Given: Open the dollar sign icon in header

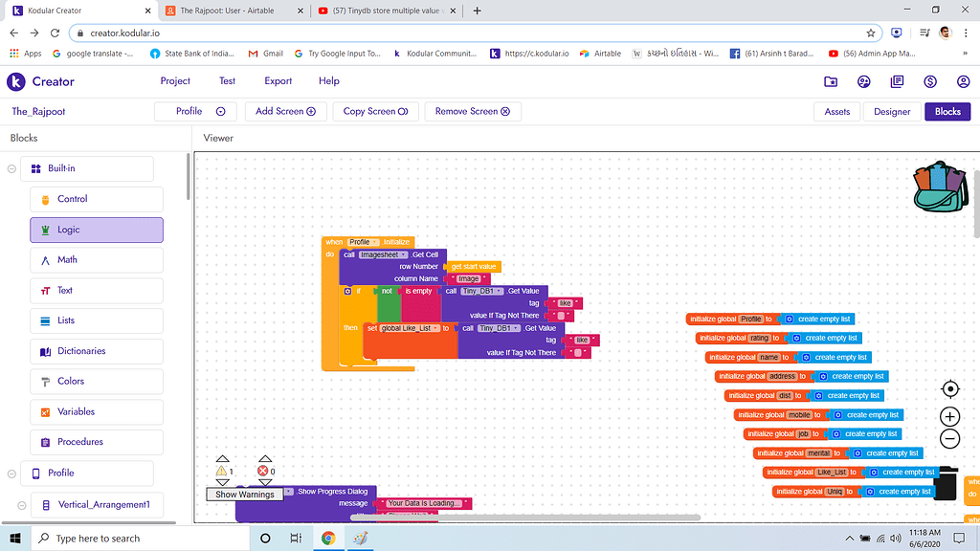Looking at the screenshot, I should pos(930,82).
